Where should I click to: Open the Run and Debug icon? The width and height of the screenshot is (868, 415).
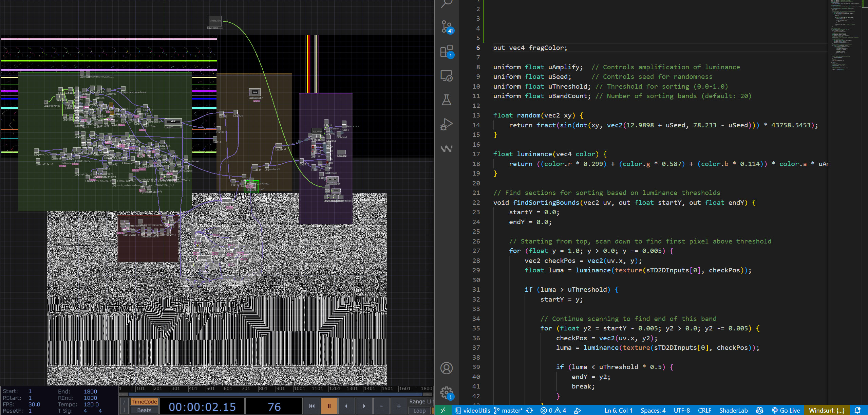pyautogui.click(x=447, y=124)
